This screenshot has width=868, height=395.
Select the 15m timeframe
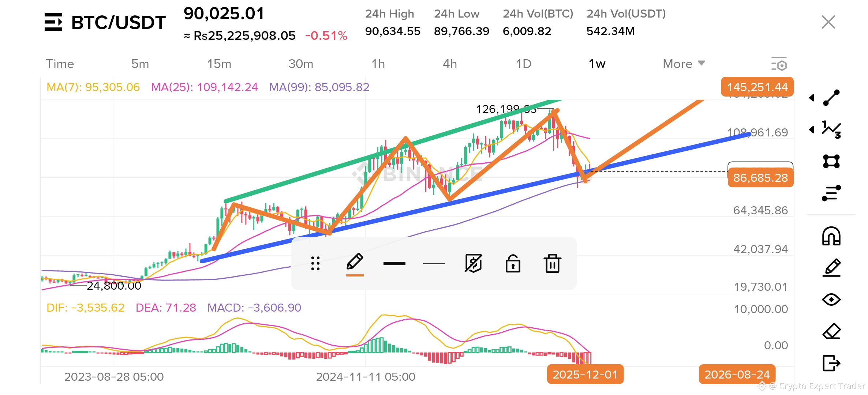coord(219,64)
